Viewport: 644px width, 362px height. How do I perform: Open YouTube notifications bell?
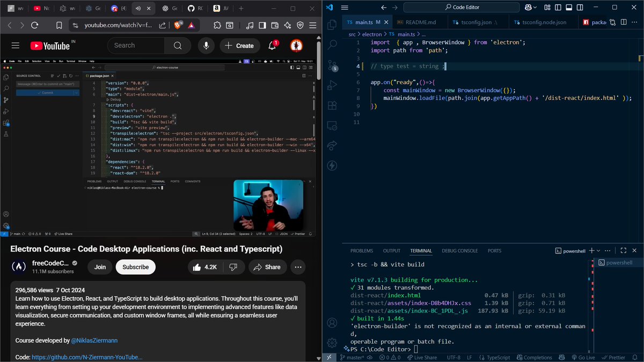pyautogui.click(x=273, y=46)
